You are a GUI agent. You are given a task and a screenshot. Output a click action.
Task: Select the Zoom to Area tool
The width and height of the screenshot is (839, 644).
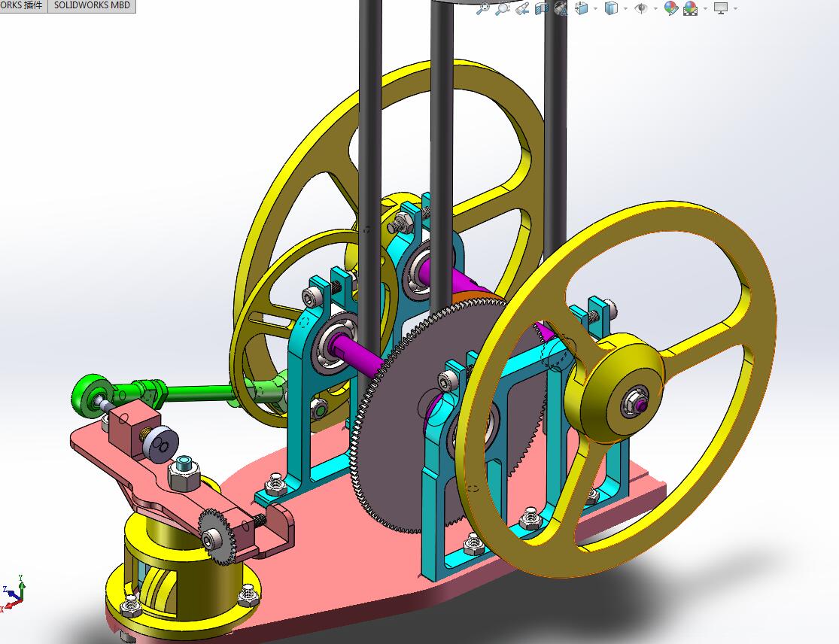click(x=502, y=8)
